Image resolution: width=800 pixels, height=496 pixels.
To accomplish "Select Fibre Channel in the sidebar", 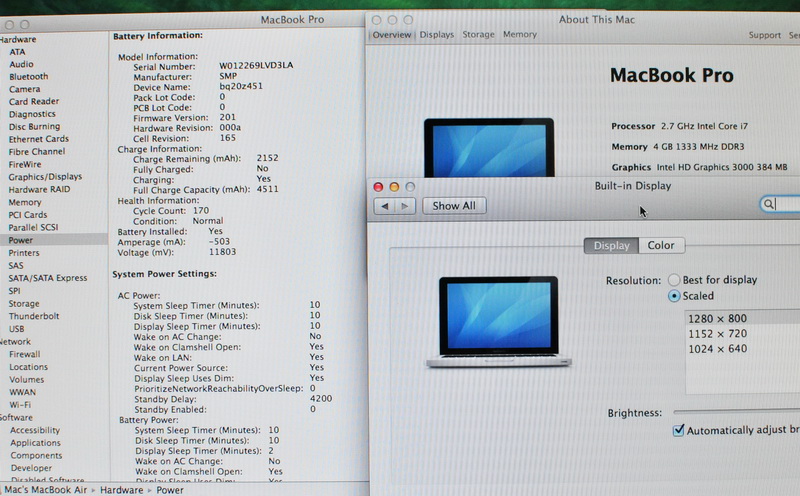I will 37,152.
